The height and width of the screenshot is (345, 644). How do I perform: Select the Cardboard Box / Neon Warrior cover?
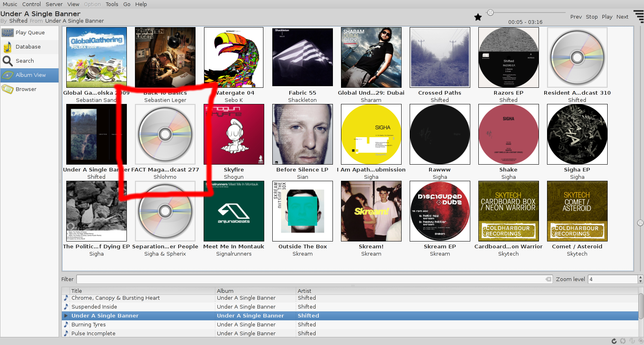pyautogui.click(x=509, y=211)
